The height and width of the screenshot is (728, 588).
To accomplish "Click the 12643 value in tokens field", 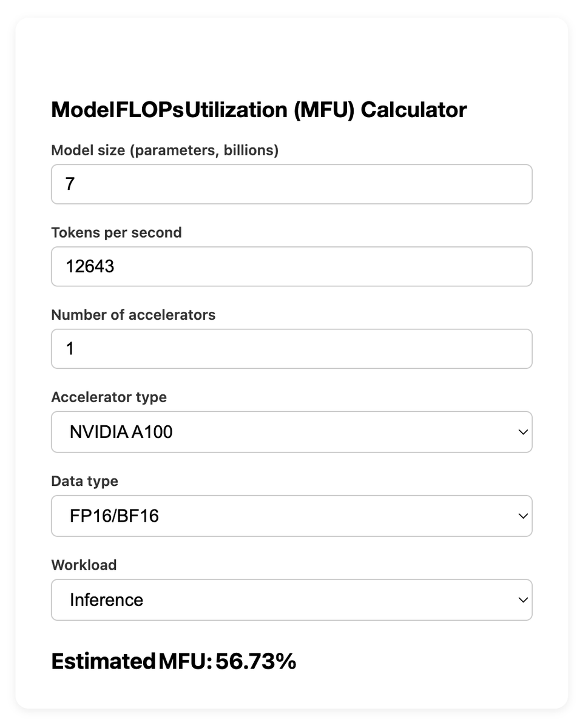I will pos(90,266).
